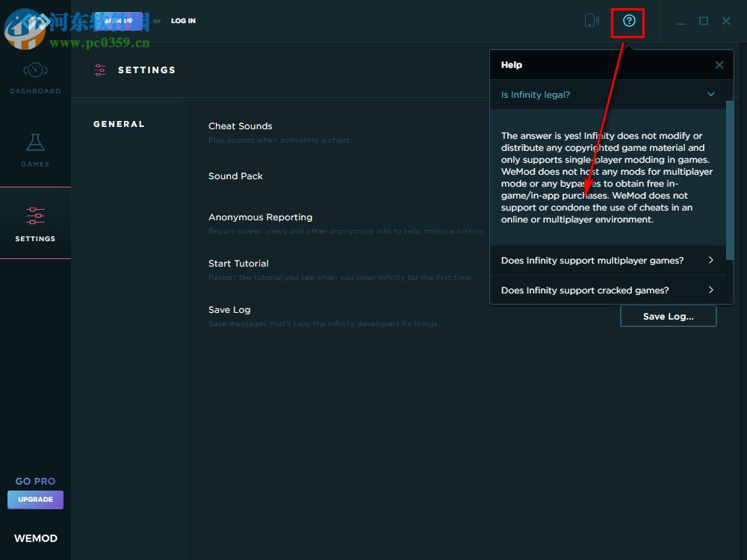Close the Infinity window
The image size is (747, 560).
click(x=726, y=21)
